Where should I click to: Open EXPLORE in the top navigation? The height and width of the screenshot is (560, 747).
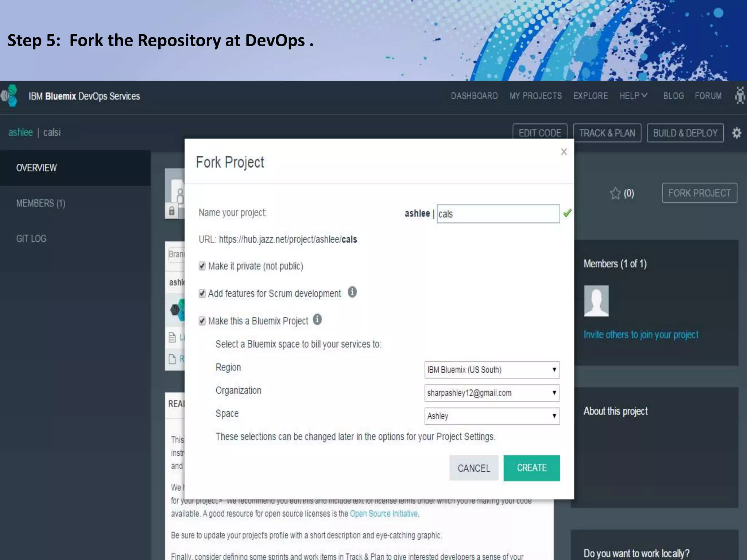591,96
